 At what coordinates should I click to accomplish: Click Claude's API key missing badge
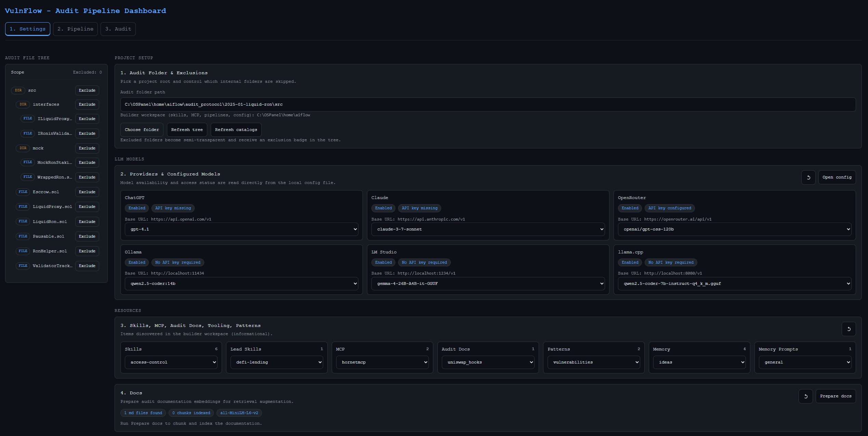420,208
